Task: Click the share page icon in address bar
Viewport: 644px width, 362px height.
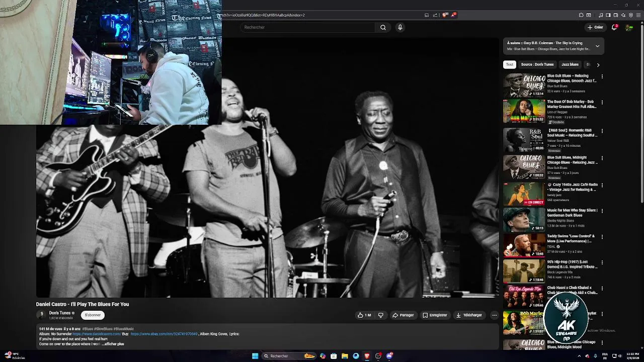Action: (435, 15)
